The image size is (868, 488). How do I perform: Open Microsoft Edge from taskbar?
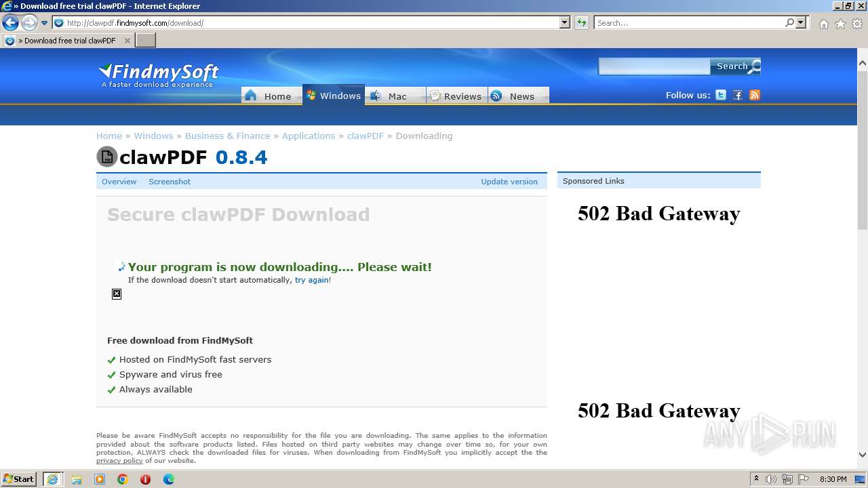pyautogui.click(x=169, y=479)
